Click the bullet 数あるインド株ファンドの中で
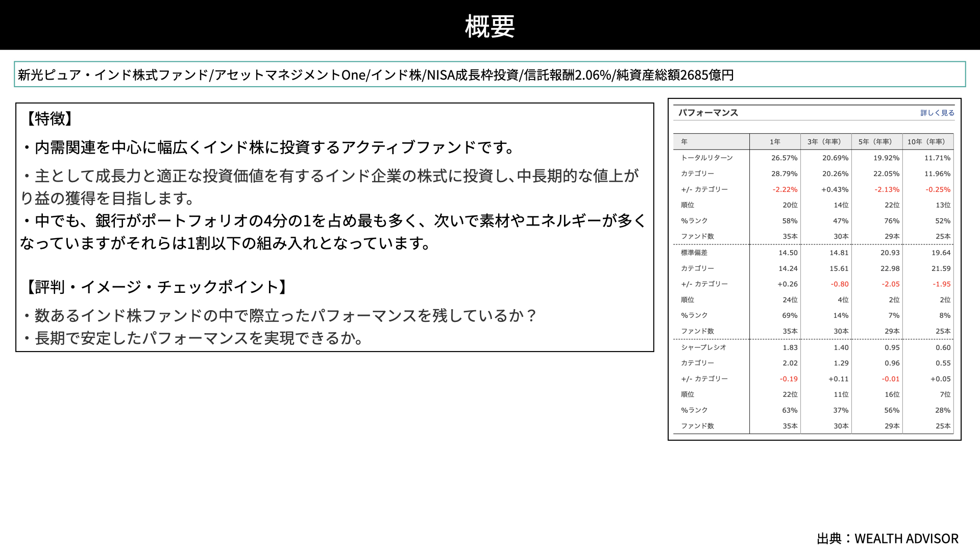 [279, 316]
